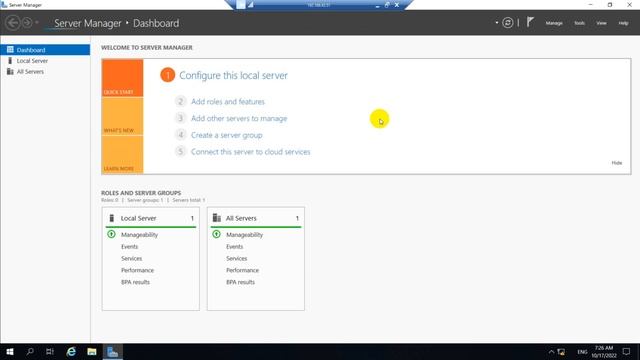640x360 pixels.
Task: Open BPA results in Local Server tile
Action: (x=135, y=282)
